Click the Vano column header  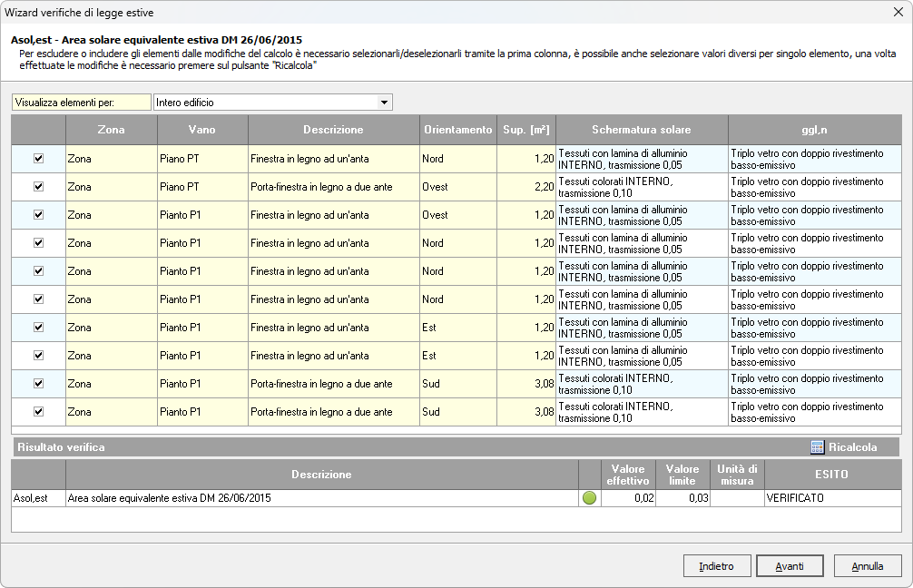click(x=201, y=130)
